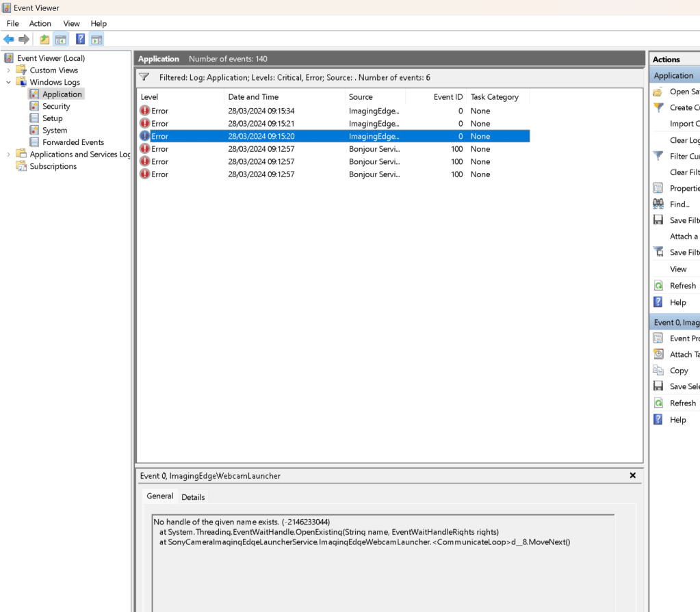Click the Save Selected Events disk icon
Viewport: 700px width, 612px height.
click(658, 386)
